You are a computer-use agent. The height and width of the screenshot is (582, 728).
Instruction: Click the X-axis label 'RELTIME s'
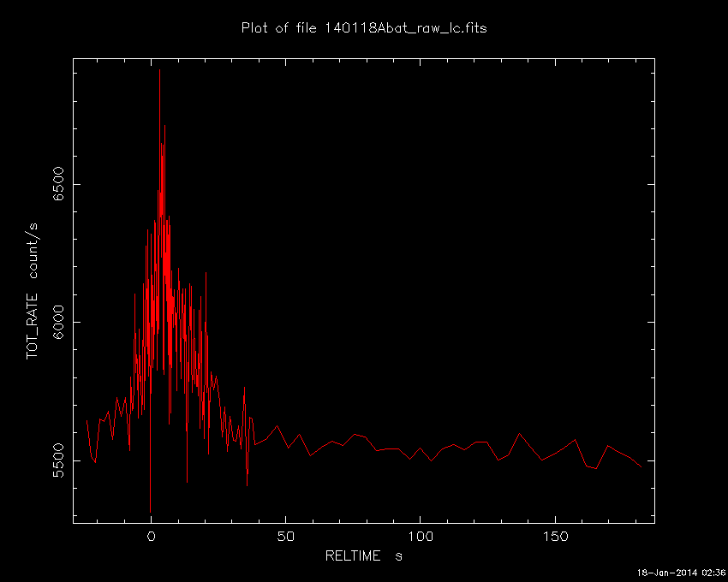(363, 555)
